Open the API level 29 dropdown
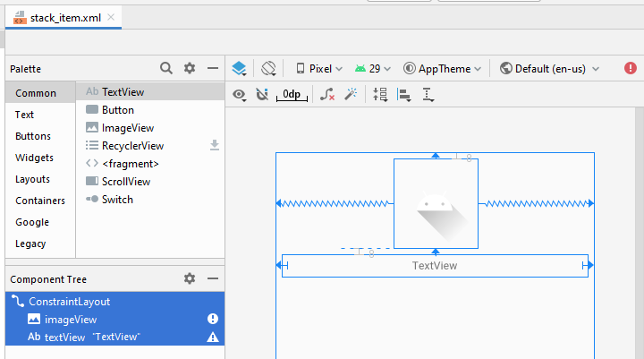This screenshot has height=359, width=644. click(x=373, y=69)
